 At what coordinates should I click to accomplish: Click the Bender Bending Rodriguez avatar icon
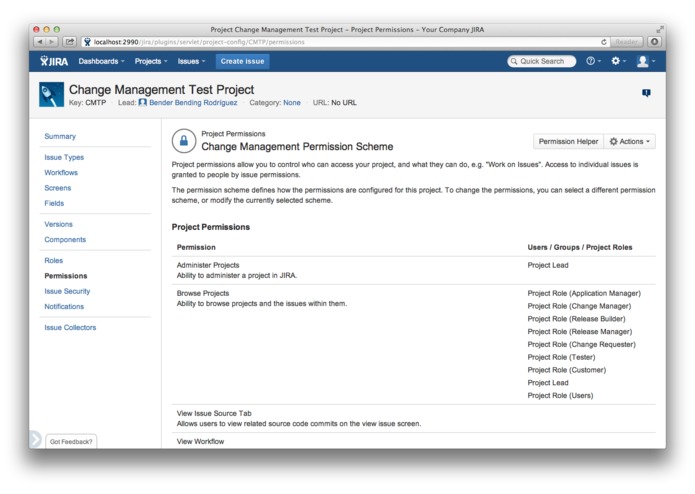click(x=142, y=102)
